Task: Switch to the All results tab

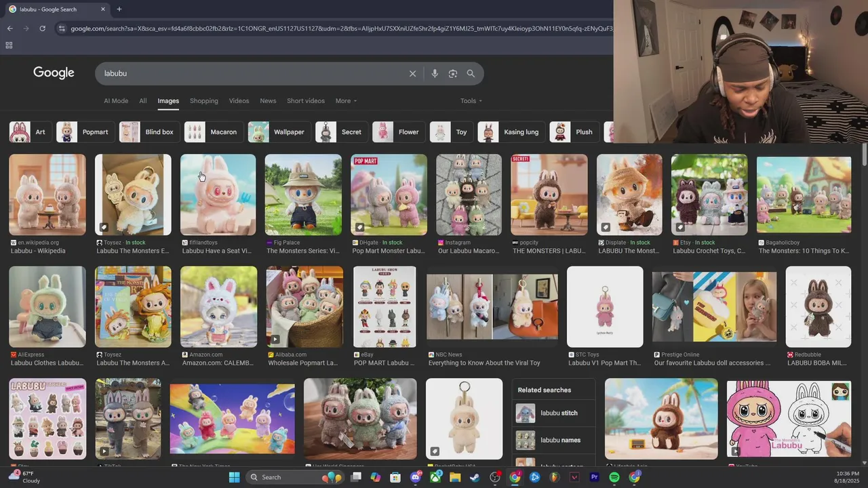Action: tap(143, 101)
